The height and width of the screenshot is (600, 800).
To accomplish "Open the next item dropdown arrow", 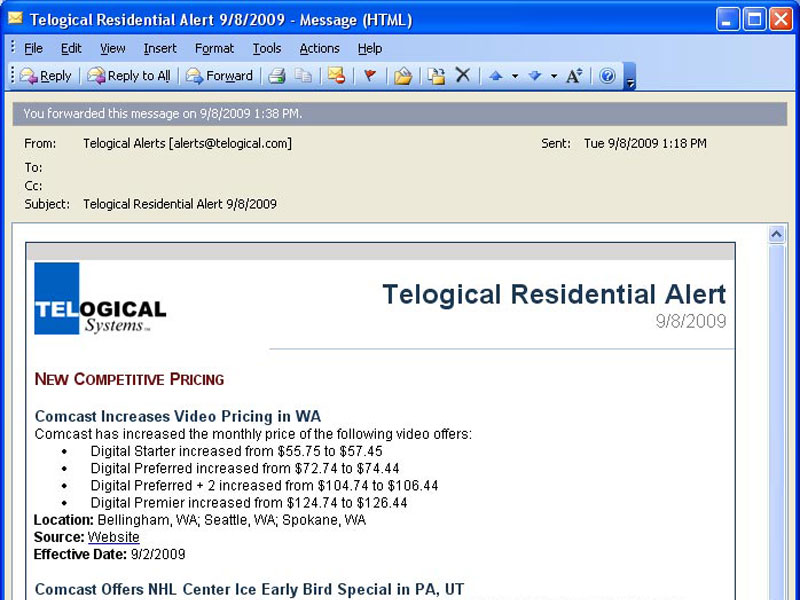I will point(554,77).
